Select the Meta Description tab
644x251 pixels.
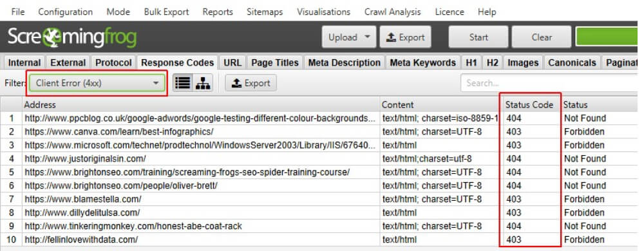344,63
